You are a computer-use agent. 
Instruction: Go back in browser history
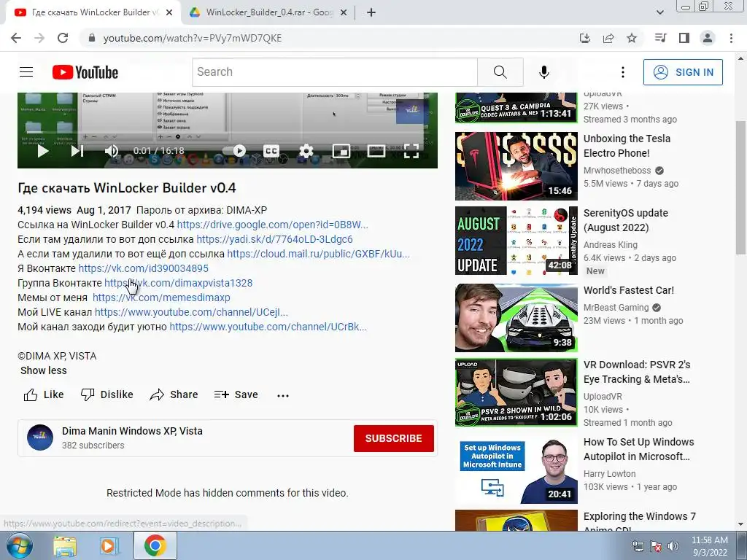point(16,38)
